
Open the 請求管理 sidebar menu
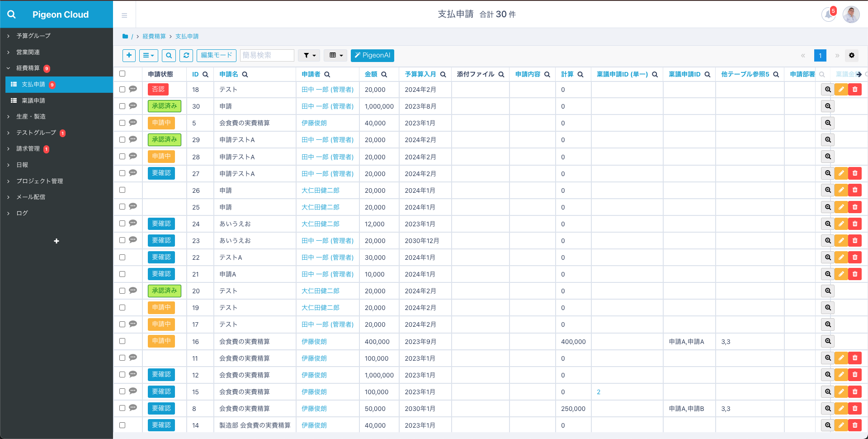pyautogui.click(x=28, y=148)
